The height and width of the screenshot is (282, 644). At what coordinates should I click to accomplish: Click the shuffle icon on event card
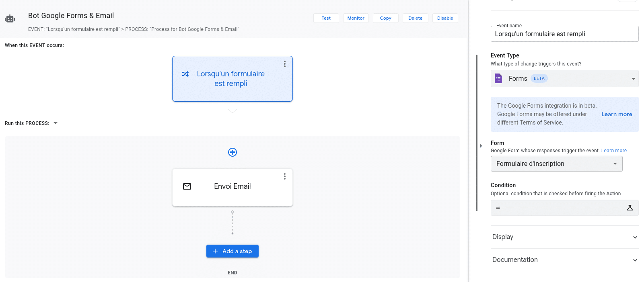(185, 74)
